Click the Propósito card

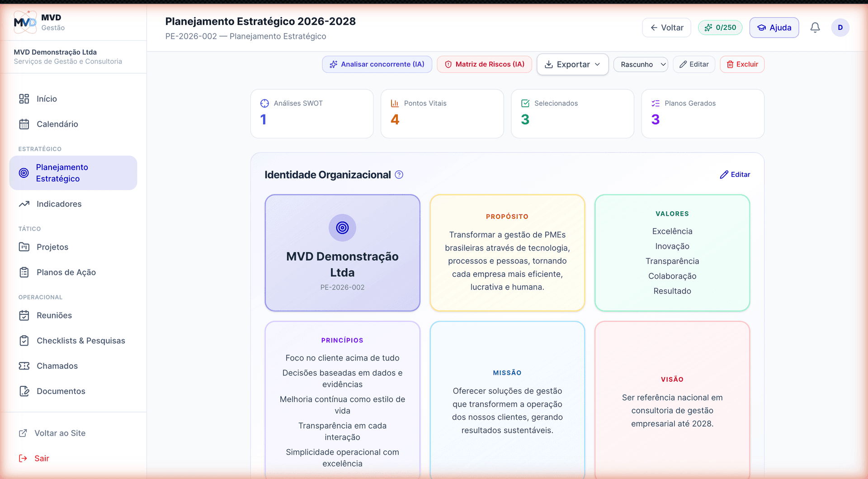click(x=507, y=253)
